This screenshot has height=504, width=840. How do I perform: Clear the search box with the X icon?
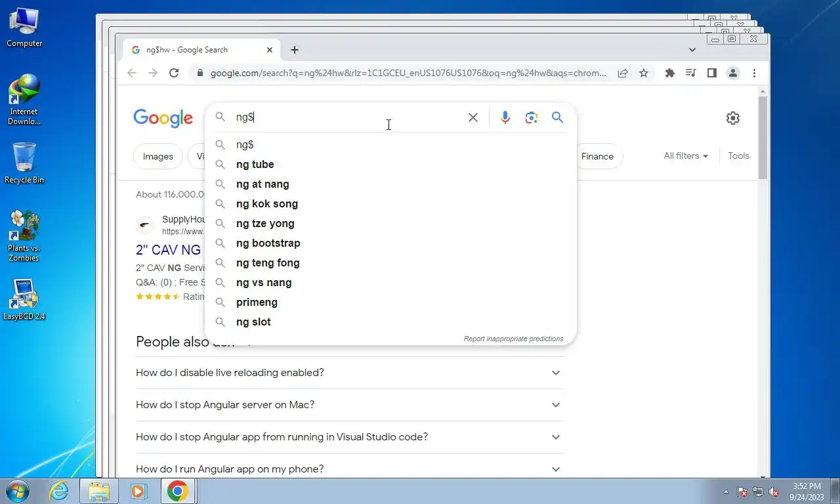(x=472, y=117)
